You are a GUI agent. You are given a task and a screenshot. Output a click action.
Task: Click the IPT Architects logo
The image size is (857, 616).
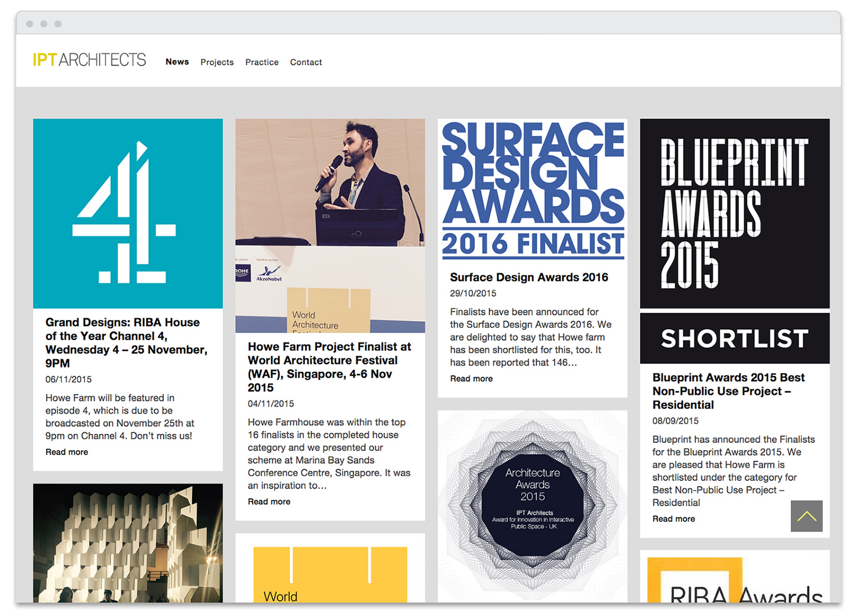tap(90, 60)
